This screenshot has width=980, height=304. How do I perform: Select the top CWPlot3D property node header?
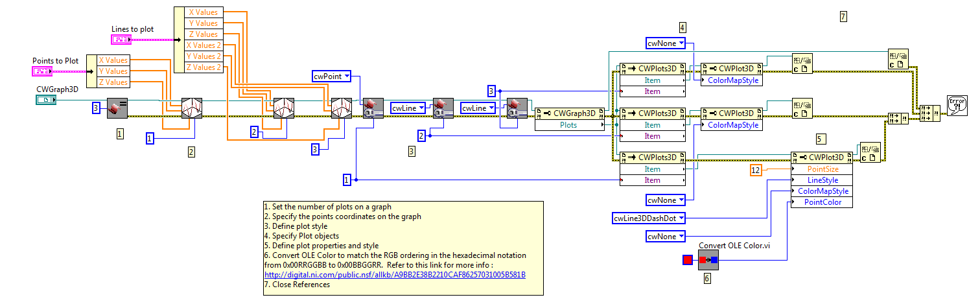(732, 69)
